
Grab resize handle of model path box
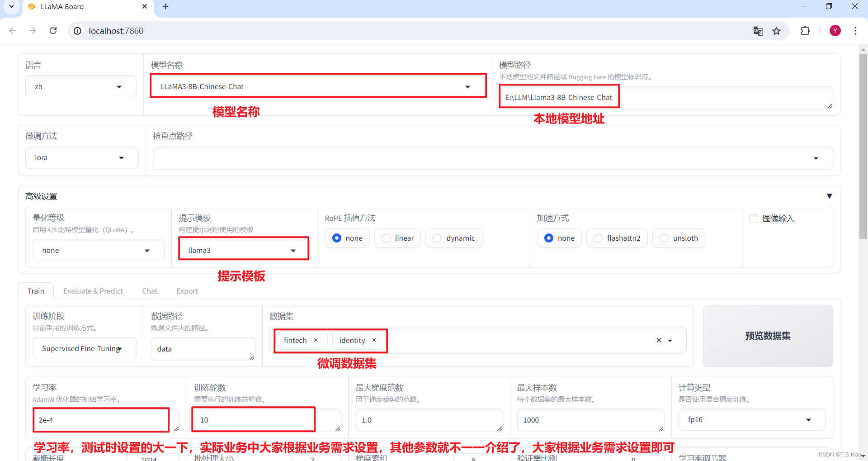829,106
